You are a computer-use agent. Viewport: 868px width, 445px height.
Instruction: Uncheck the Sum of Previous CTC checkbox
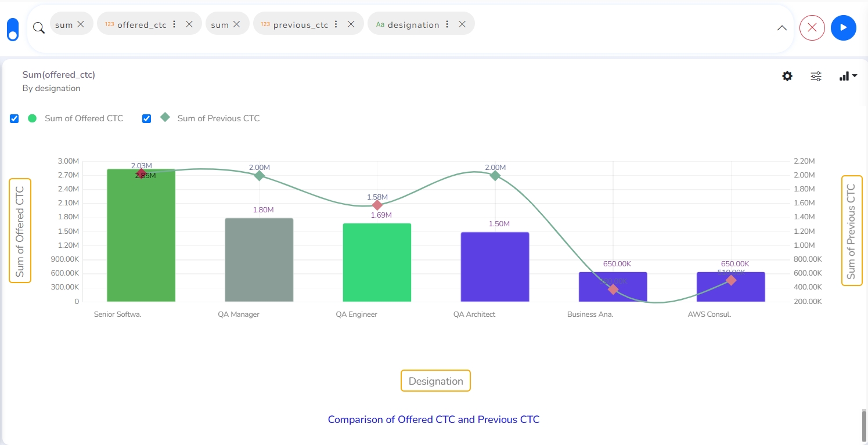tap(147, 118)
